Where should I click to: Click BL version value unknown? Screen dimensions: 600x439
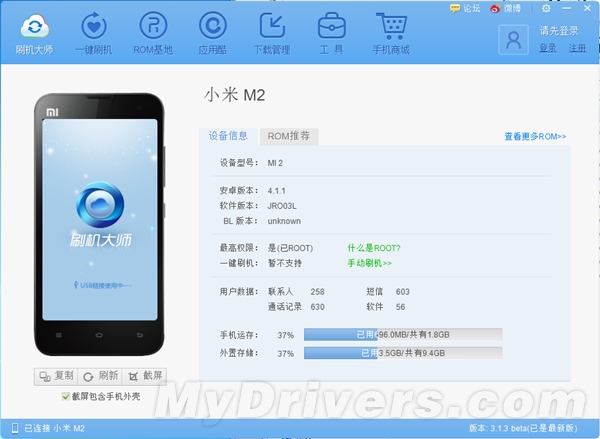pyautogui.click(x=284, y=221)
